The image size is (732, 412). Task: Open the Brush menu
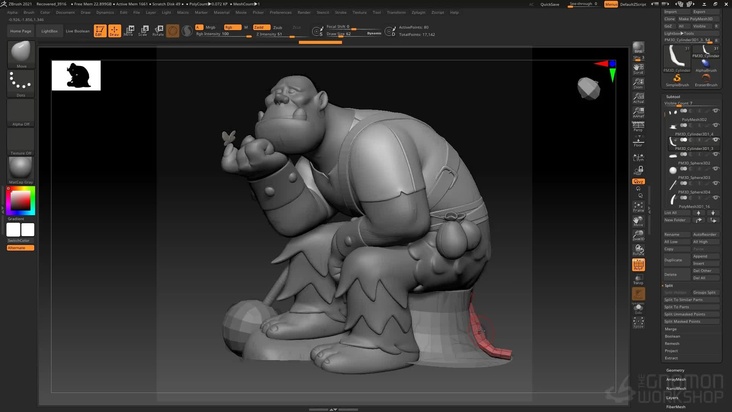point(29,13)
